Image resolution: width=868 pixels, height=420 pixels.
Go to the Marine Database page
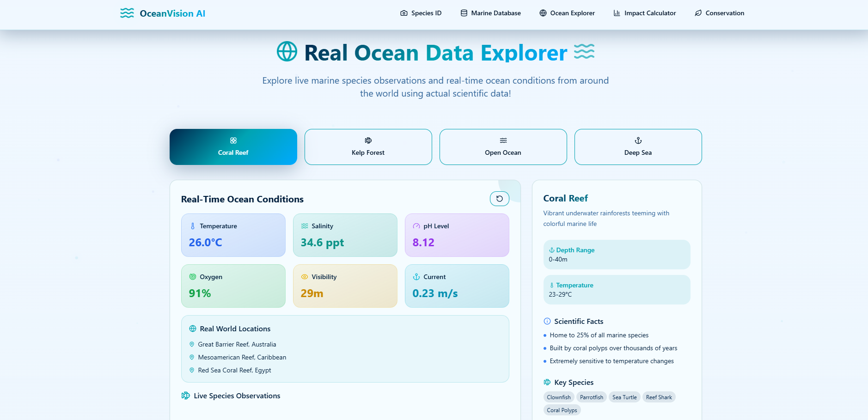(491, 13)
